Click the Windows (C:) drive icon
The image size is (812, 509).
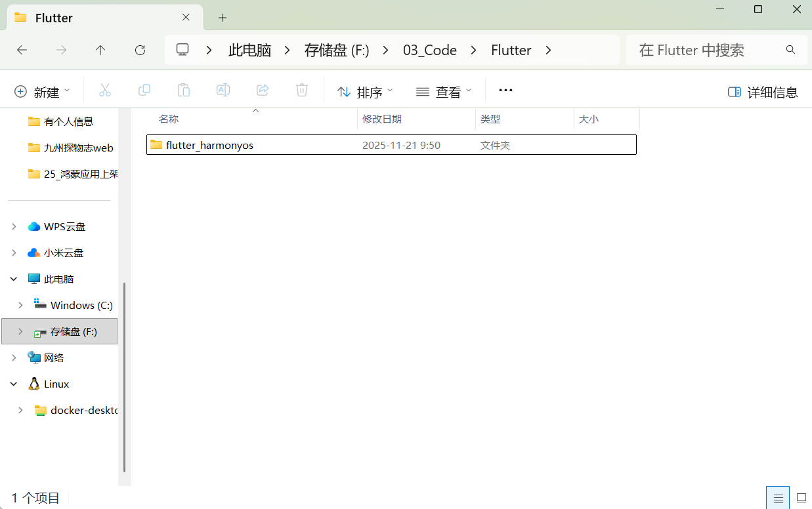point(41,305)
